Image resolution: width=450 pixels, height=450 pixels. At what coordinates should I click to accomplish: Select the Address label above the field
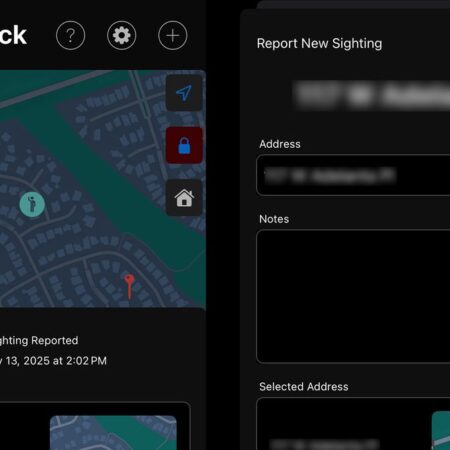[x=280, y=144]
